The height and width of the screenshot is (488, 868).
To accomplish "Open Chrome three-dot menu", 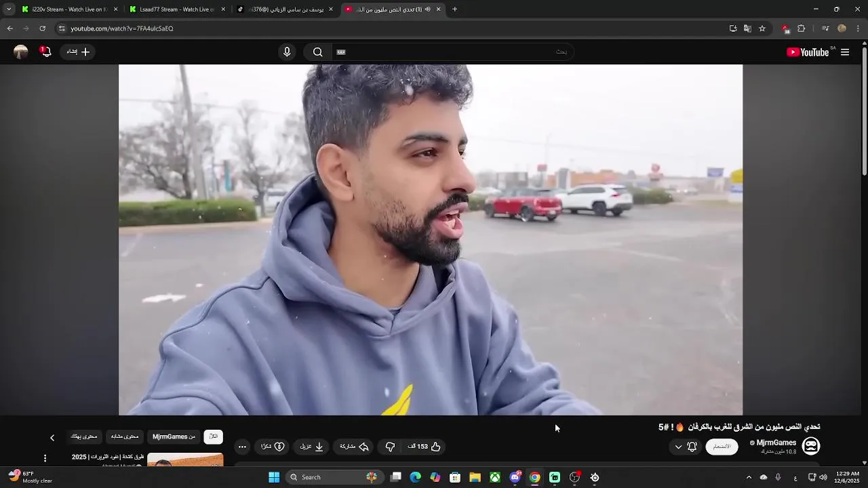I will coord(858,28).
